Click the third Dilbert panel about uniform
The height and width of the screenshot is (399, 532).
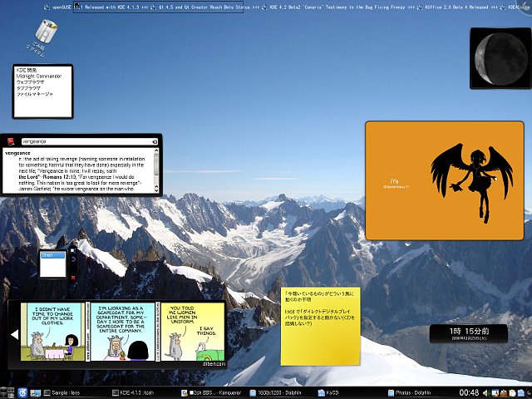coord(192,332)
